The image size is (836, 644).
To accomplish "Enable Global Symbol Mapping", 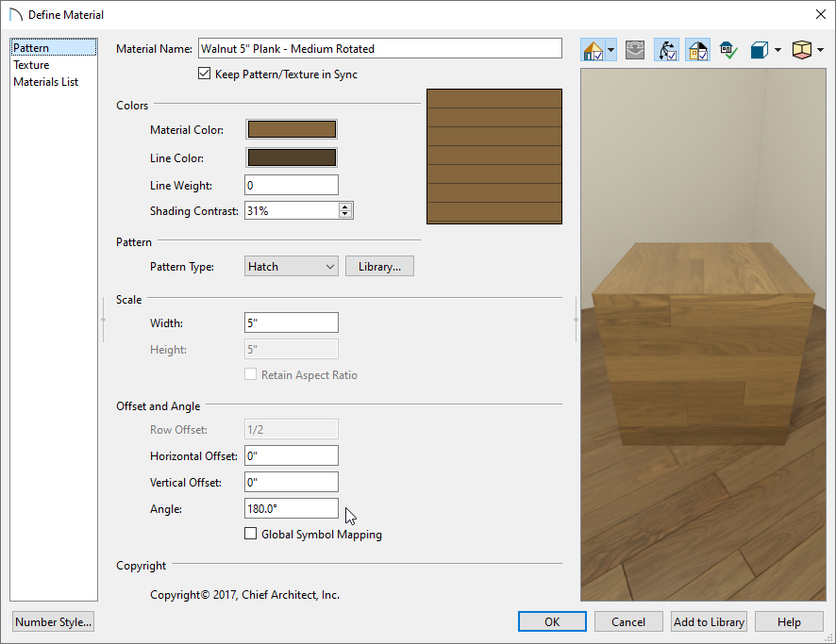I will pos(251,533).
